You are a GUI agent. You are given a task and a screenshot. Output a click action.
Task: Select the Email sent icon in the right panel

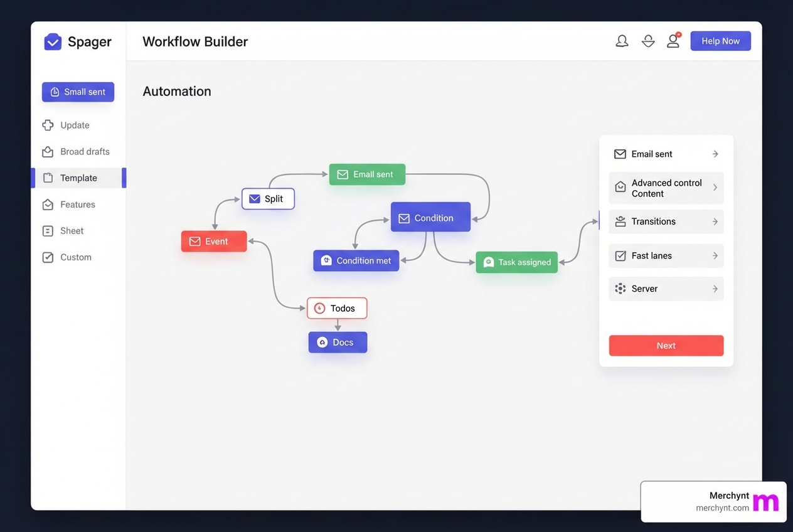tap(620, 154)
